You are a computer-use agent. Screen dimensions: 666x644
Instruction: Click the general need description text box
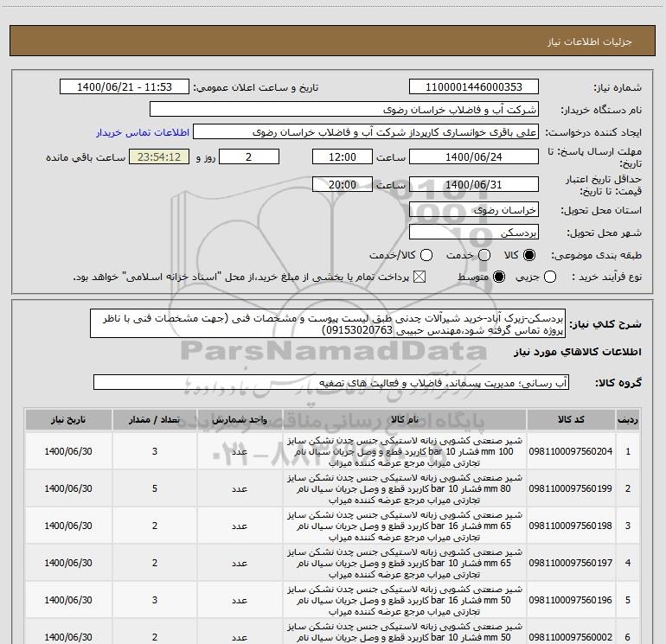(x=328, y=324)
